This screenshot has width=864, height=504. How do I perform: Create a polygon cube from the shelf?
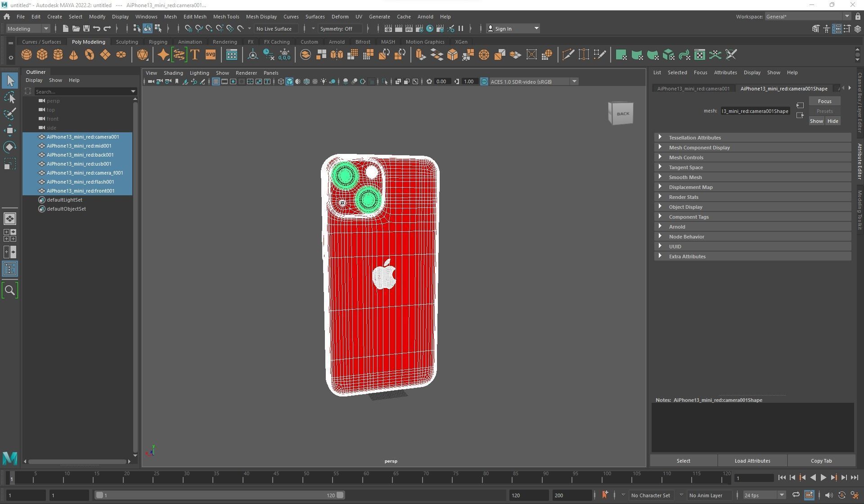pyautogui.click(x=42, y=55)
